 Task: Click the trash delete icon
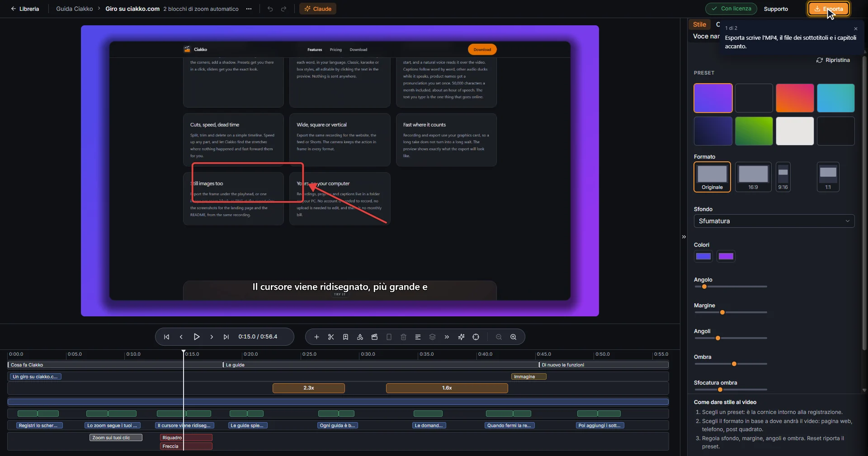[404, 337]
